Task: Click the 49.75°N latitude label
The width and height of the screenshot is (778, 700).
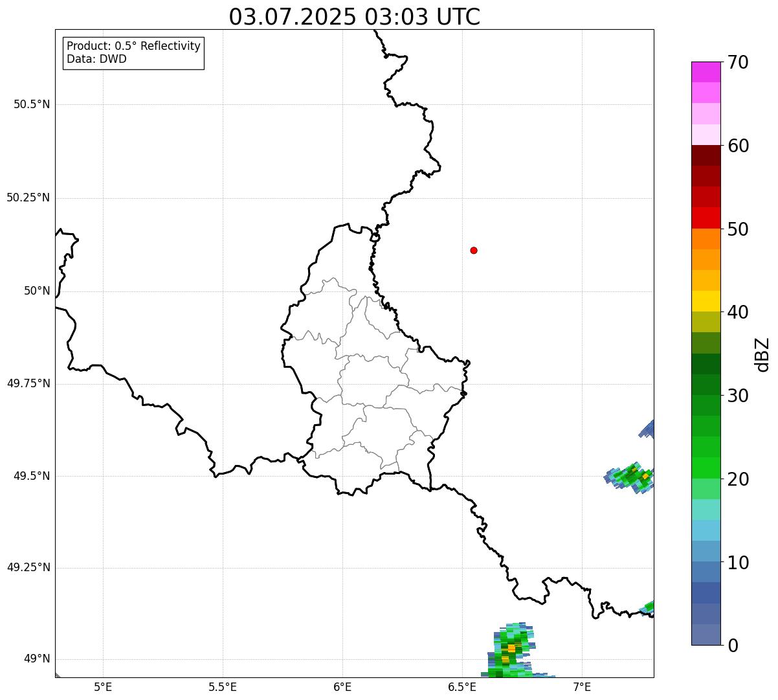Action: point(28,383)
